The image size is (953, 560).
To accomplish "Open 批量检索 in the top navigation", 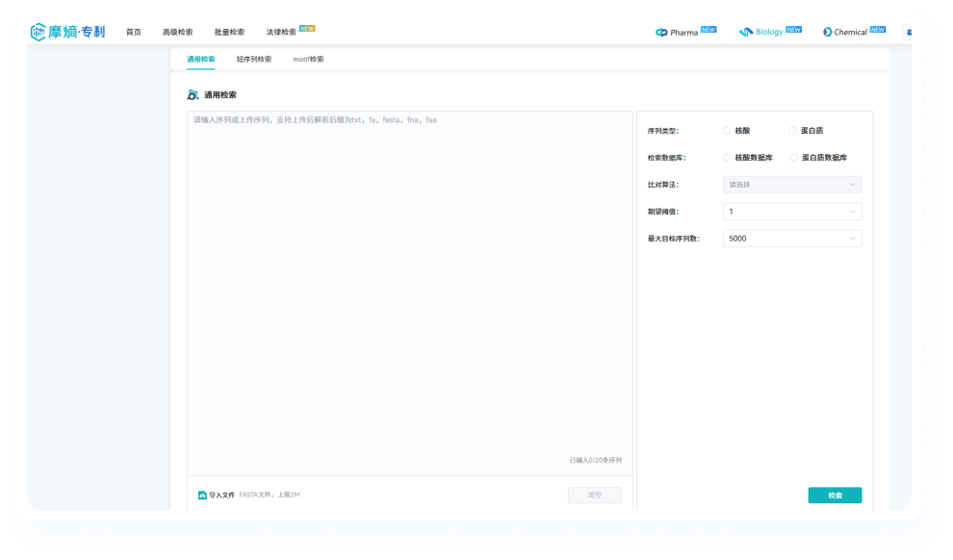I will click(x=229, y=32).
